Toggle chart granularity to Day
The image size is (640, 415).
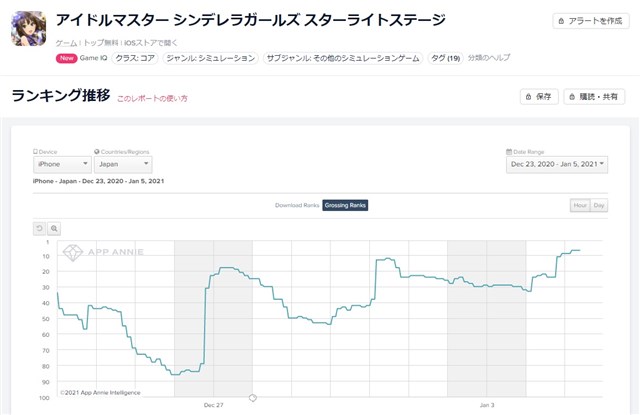pos(599,205)
